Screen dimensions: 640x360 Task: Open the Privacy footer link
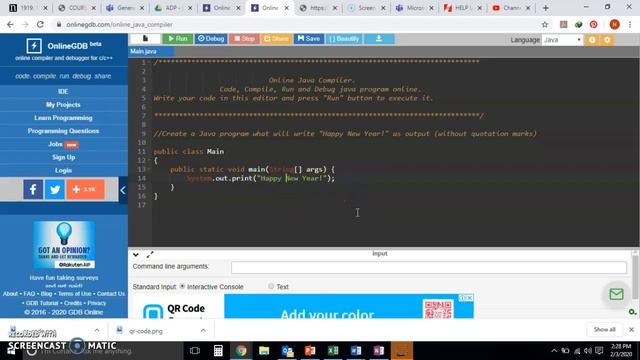click(x=97, y=303)
